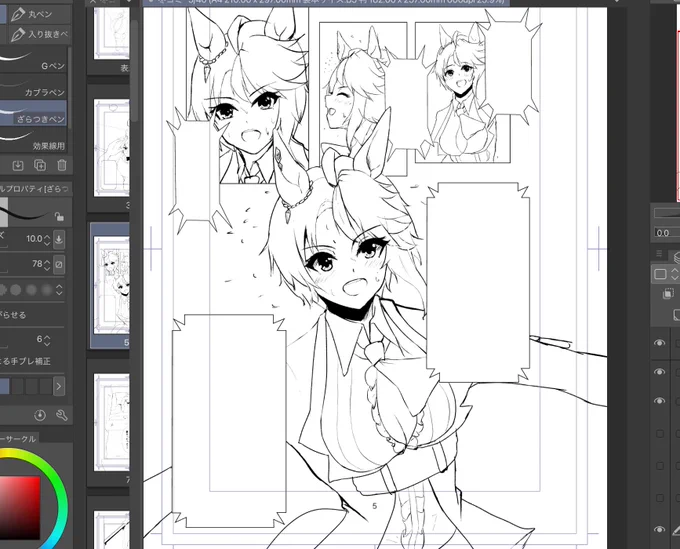Select the dark square right of the blue one
The width and height of the screenshot is (680, 549).
pyautogui.click(x=17, y=386)
